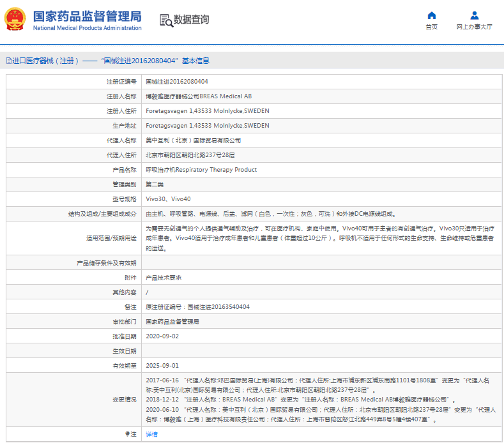
Task: Click the slash value in 其他内容 row
Action: coord(147,292)
